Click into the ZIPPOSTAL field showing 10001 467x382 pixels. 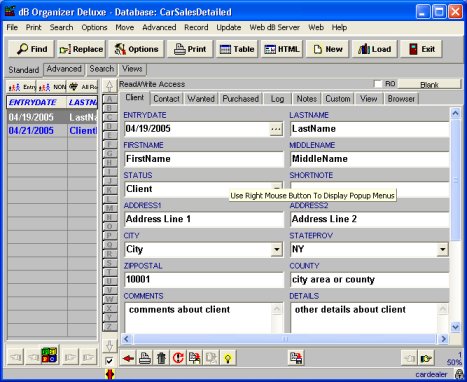204,279
